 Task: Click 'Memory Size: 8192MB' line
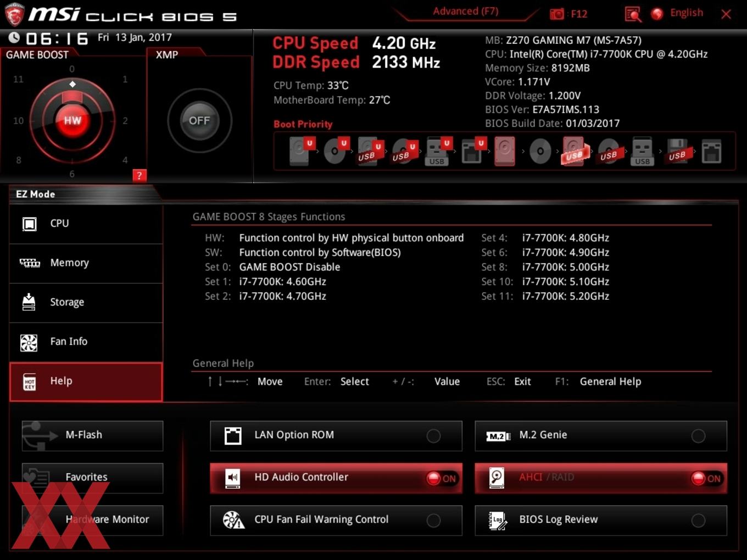[x=537, y=68]
